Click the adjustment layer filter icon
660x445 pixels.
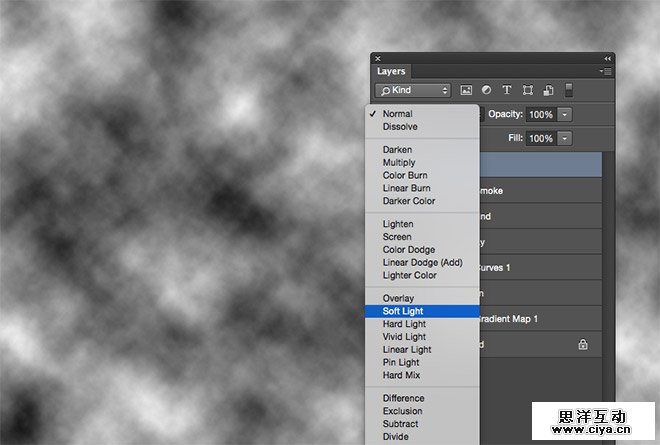[x=486, y=90]
